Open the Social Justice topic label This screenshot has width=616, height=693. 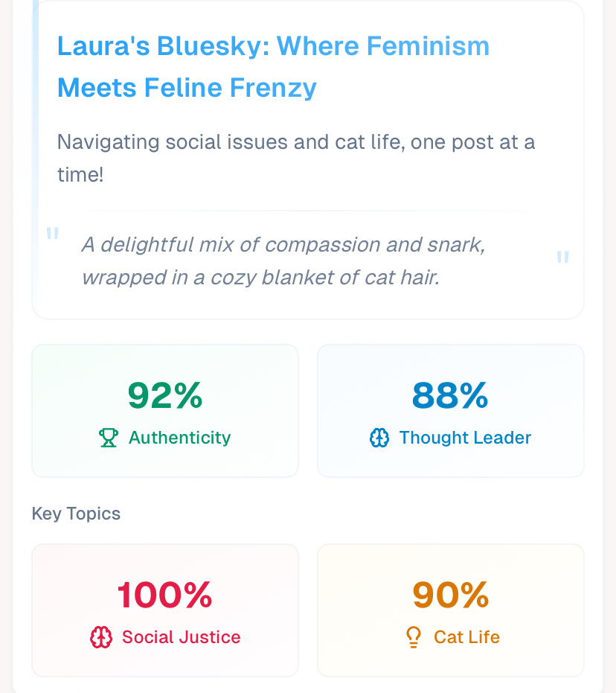(181, 637)
